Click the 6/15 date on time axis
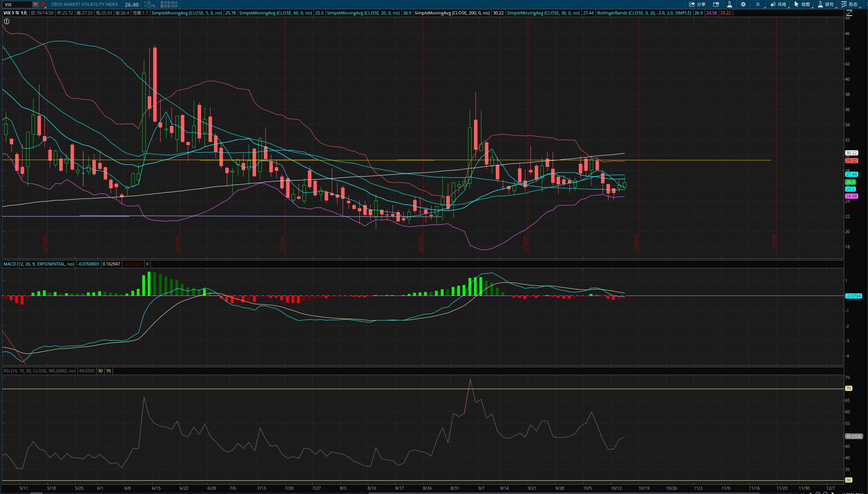This screenshot has height=494, width=868. (x=156, y=488)
